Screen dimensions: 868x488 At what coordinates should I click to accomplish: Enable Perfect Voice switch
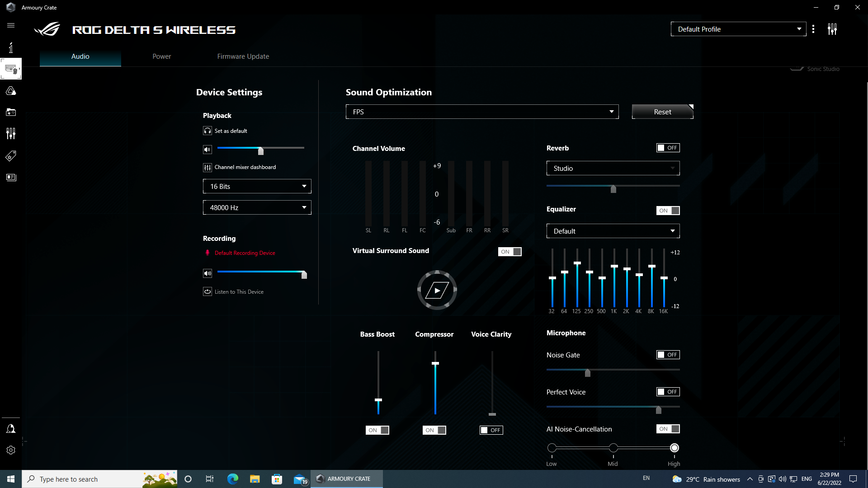[668, 392]
